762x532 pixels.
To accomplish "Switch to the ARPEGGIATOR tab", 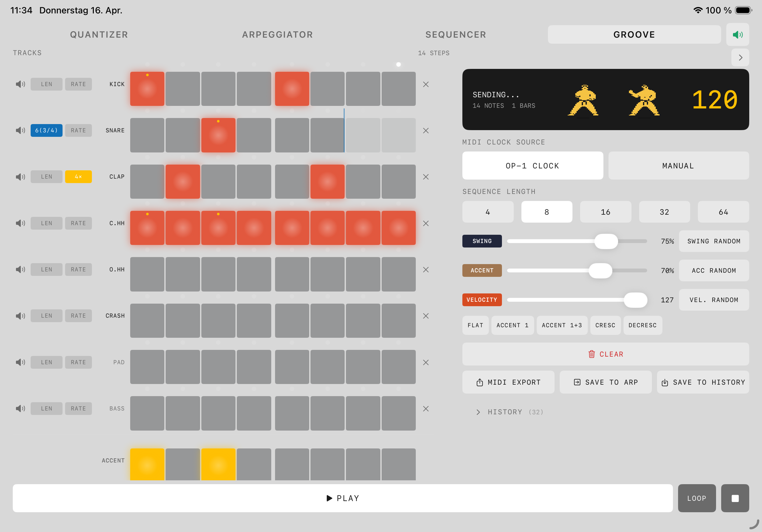I will pyautogui.click(x=277, y=34).
